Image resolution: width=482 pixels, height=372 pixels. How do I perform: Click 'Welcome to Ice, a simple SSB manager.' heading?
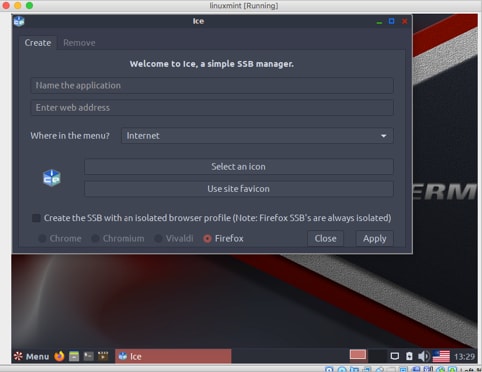click(x=212, y=64)
